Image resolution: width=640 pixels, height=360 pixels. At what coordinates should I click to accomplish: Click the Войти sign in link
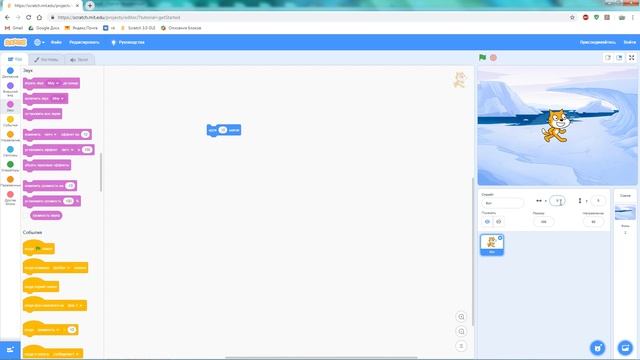tap(629, 42)
